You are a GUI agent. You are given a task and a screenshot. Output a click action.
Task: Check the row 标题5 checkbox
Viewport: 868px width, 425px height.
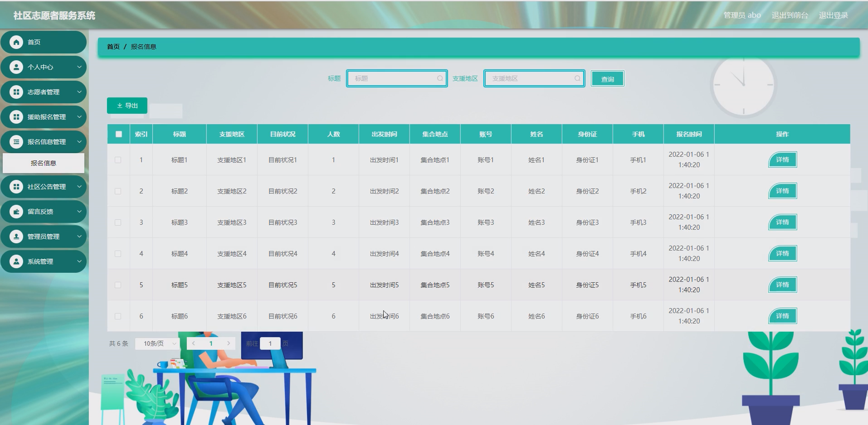118,285
